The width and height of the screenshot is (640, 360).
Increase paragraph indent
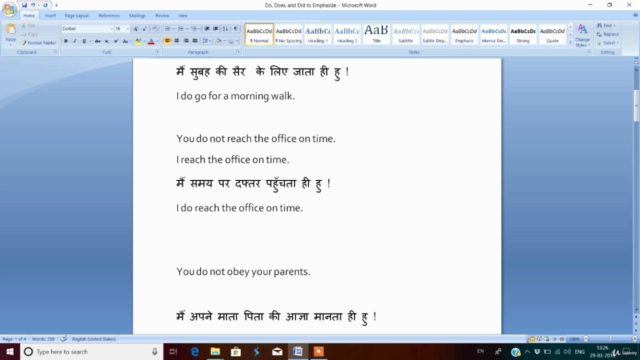click(x=216, y=29)
